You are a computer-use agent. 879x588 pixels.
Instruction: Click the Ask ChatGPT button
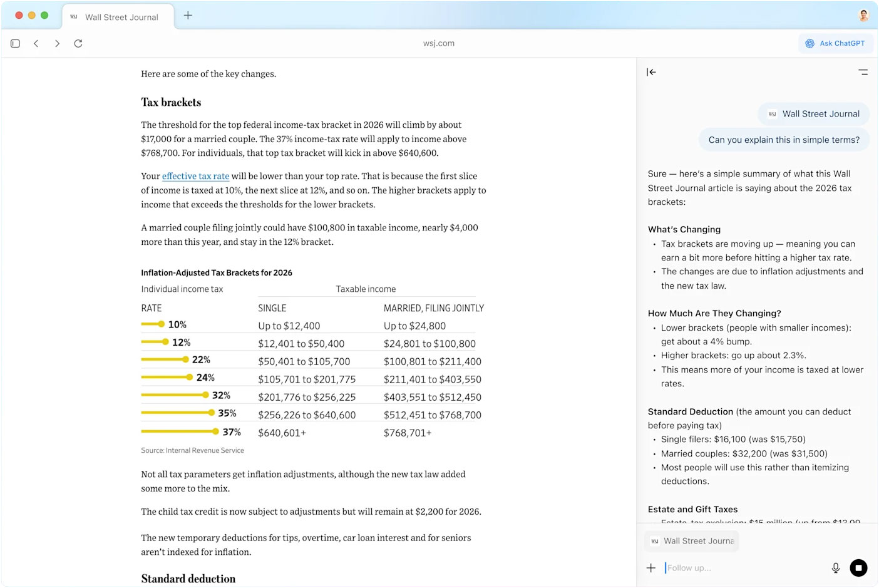coord(836,43)
